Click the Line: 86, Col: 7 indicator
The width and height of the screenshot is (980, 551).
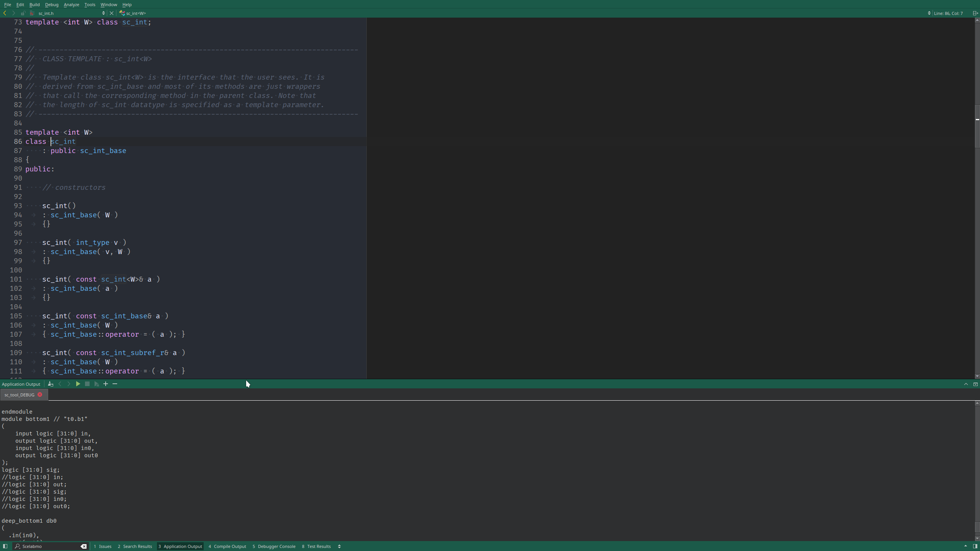coord(948,13)
